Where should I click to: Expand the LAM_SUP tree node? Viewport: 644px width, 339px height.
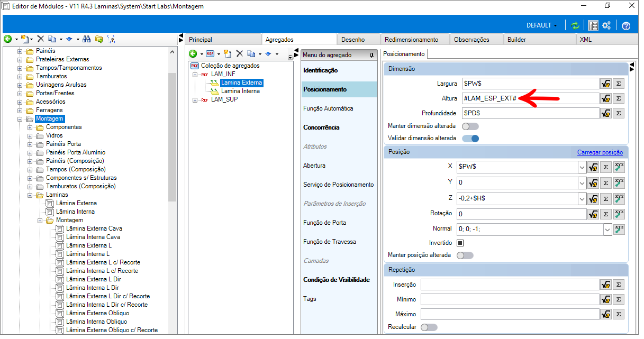click(x=195, y=99)
